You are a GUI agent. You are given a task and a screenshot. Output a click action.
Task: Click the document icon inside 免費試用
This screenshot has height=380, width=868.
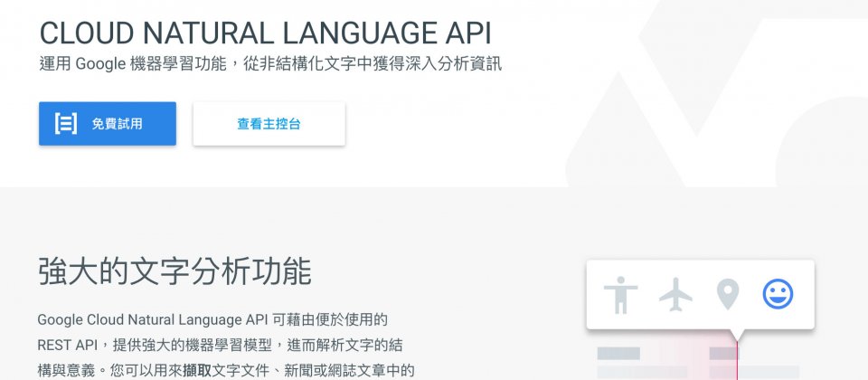click(x=66, y=124)
